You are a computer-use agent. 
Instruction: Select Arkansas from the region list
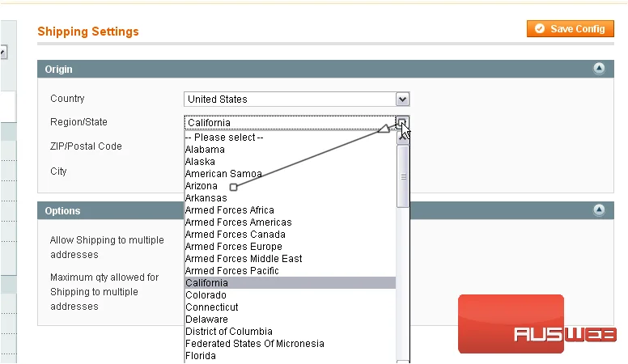[x=290, y=198]
